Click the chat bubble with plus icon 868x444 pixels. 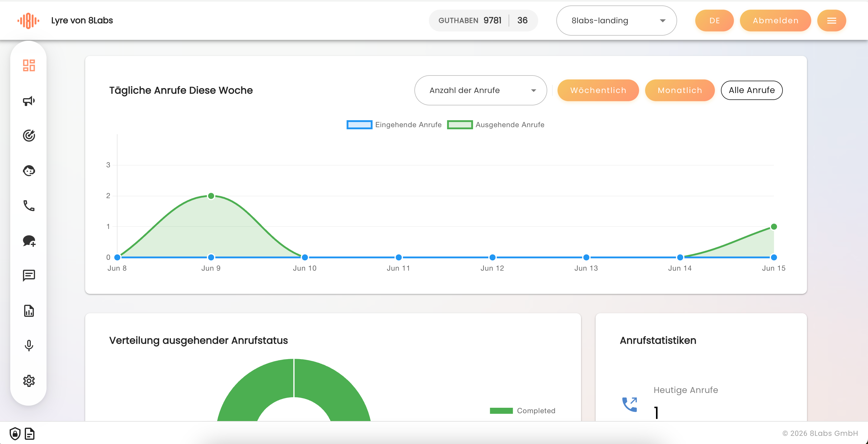(29, 241)
